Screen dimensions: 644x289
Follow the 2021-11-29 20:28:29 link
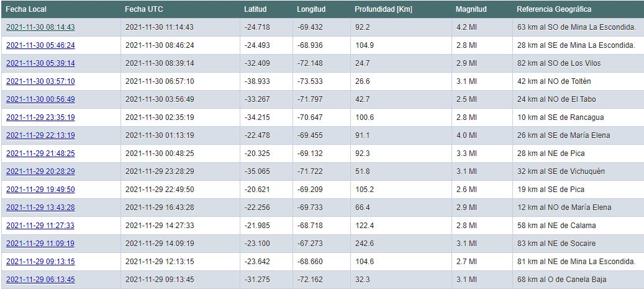click(40, 172)
